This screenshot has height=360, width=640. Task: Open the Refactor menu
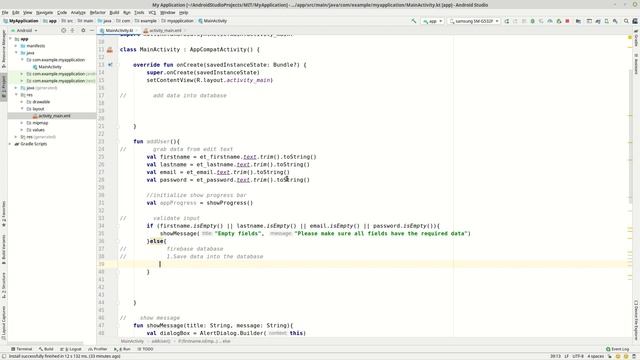click(97, 13)
